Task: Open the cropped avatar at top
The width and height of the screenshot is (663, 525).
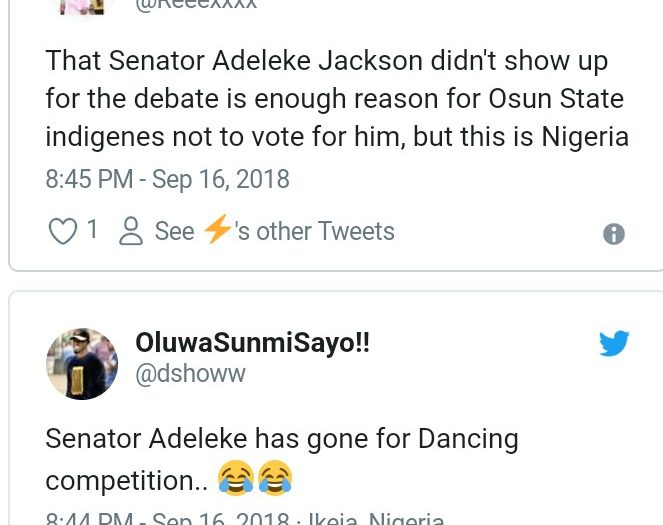Action: 82,5
